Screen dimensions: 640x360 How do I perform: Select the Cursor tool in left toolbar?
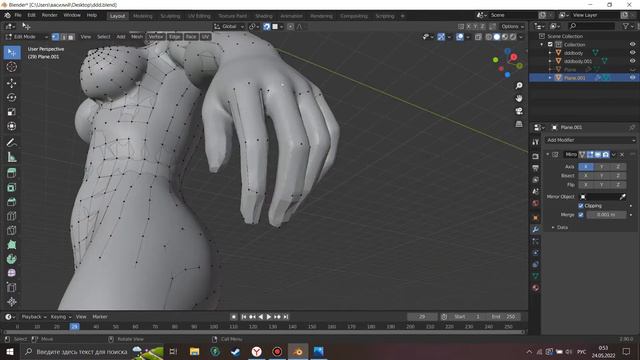pyautogui.click(x=11, y=67)
